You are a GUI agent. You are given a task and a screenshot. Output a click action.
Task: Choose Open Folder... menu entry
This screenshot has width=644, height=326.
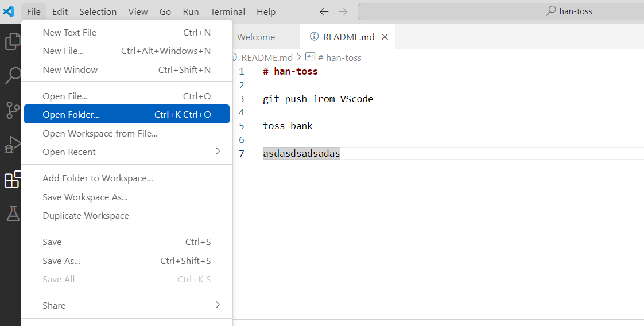pos(127,114)
